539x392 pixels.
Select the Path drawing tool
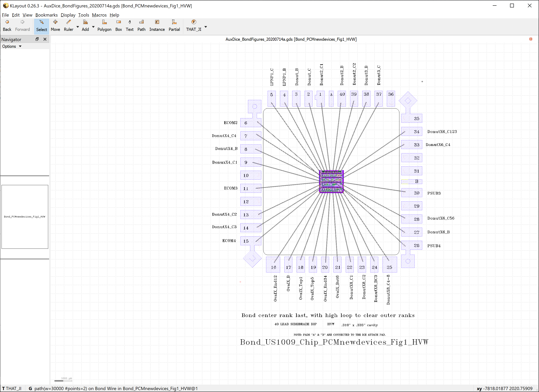tap(141, 25)
